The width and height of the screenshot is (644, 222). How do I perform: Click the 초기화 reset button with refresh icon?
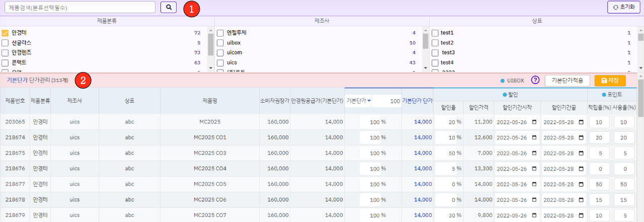pos(623,7)
